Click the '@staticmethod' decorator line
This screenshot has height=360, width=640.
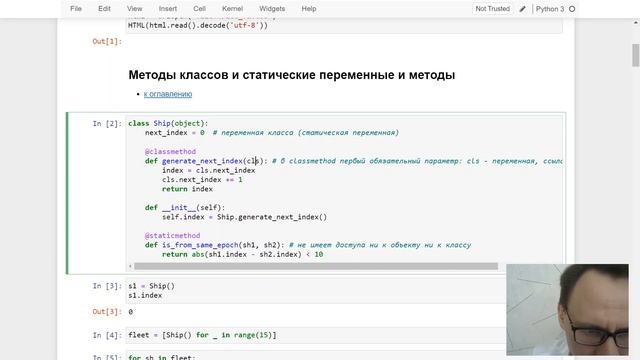click(172, 236)
